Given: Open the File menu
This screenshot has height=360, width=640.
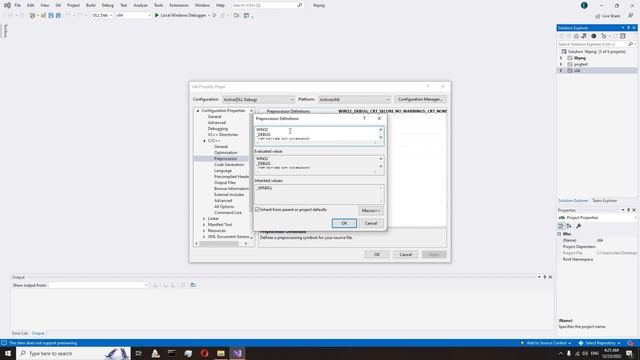Looking at the screenshot, I should [18, 5].
